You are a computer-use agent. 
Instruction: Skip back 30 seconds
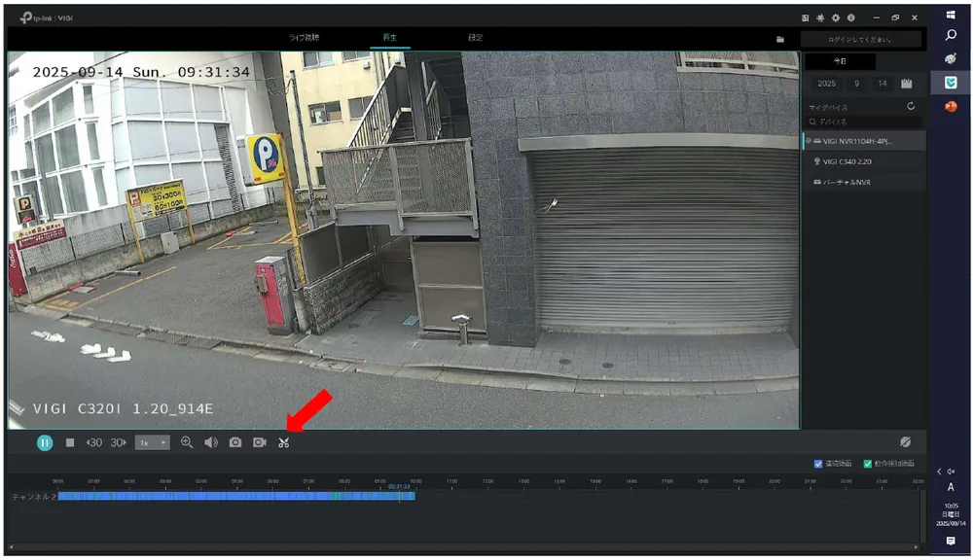(x=93, y=442)
